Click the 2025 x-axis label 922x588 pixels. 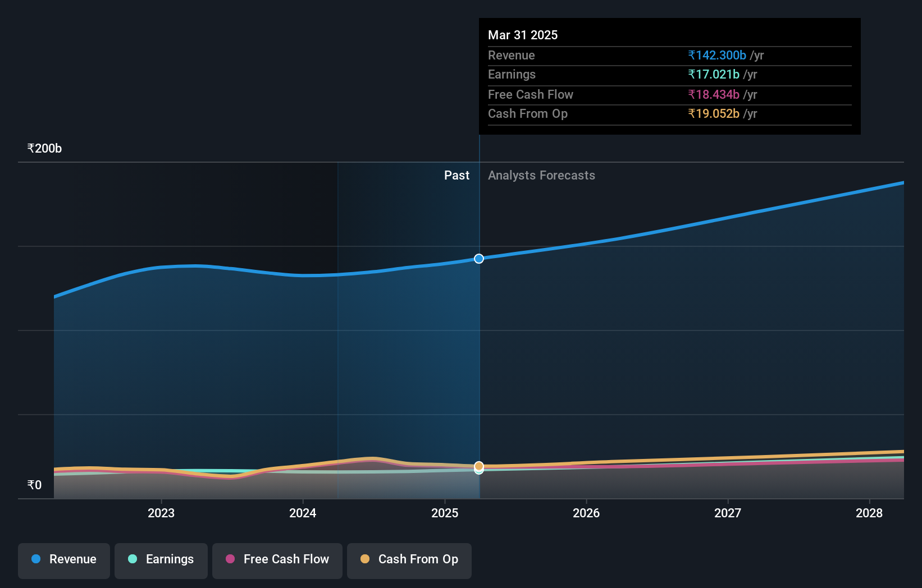pyautogui.click(x=445, y=513)
